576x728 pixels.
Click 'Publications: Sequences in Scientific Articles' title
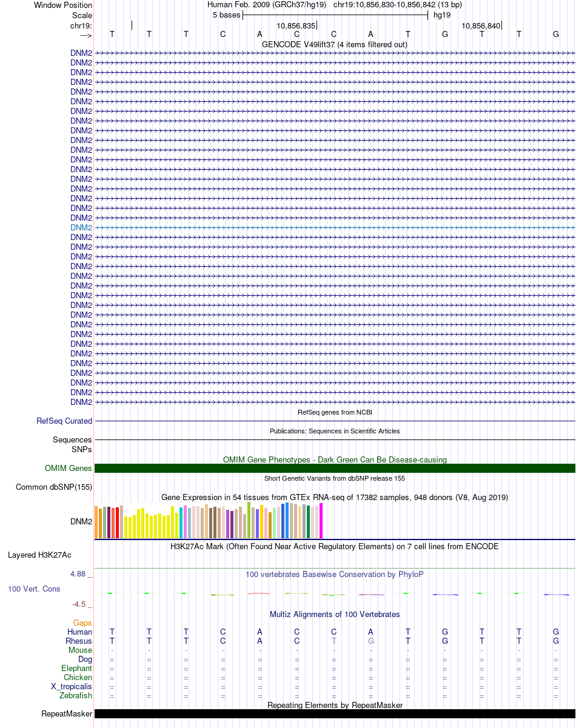335,431
